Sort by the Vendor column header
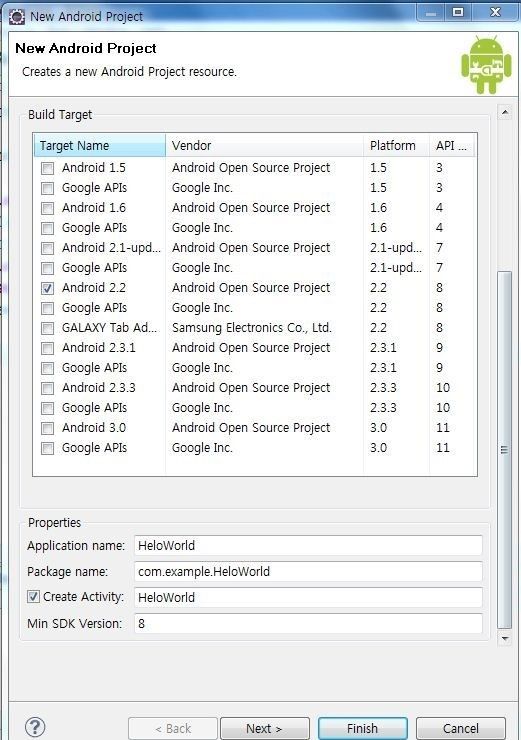This screenshot has width=521, height=740. (x=264, y=145)
